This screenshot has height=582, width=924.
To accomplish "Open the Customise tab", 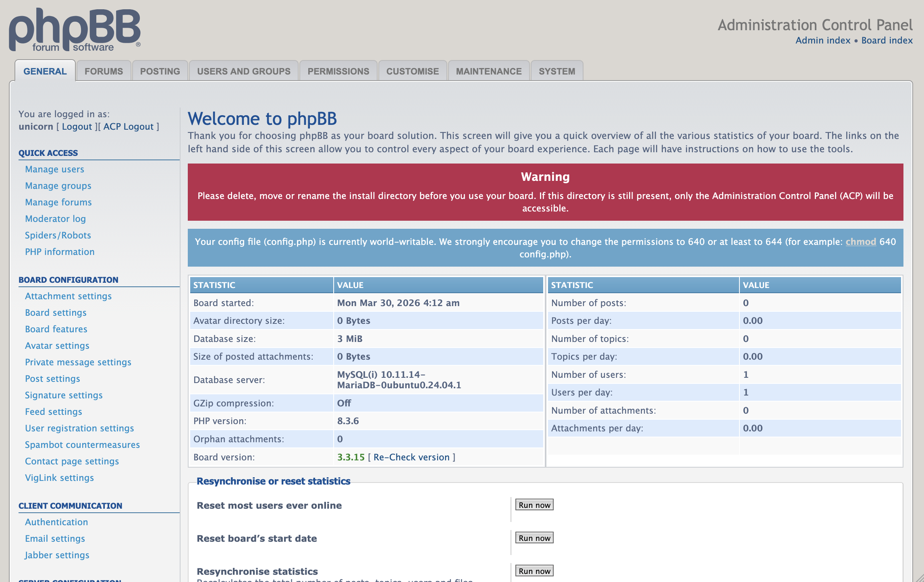I will click(412, 71).
